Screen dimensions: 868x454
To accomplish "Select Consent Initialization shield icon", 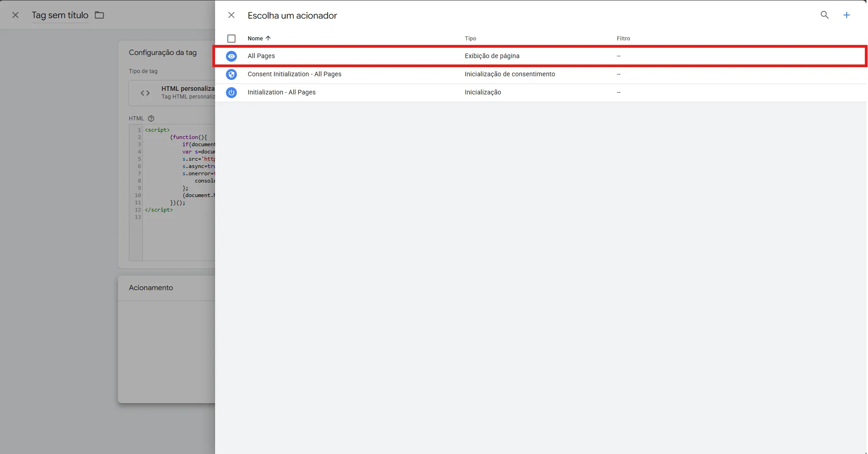I will (231, 74).
